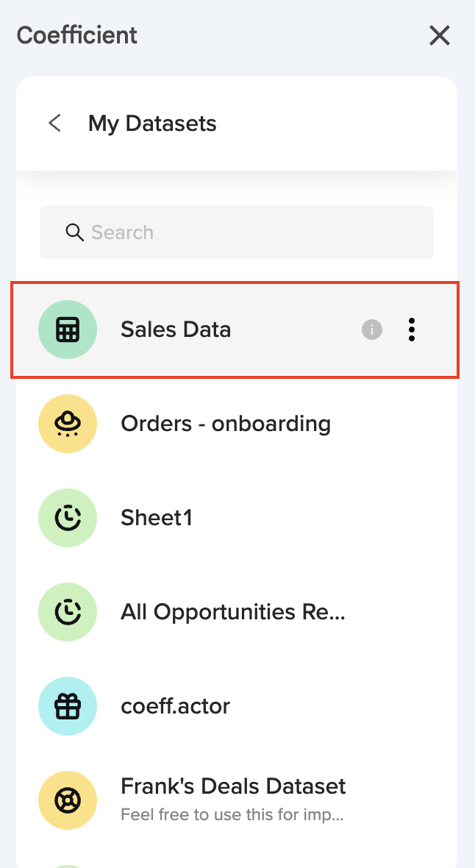Viewport: 475px width, 868px height.
Task: Select the Sales Data dataset
Action: (x=176, y=330)
